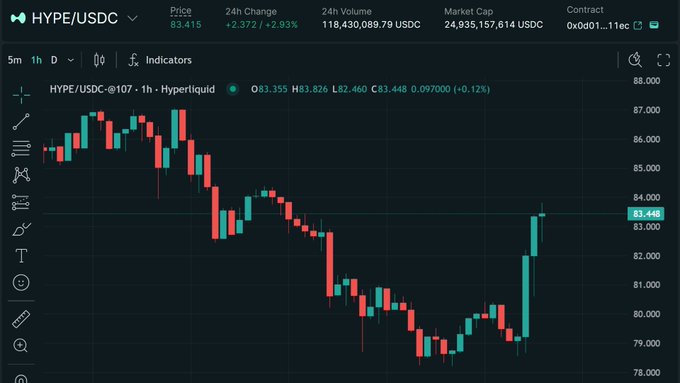Screen dimensions: 680x383
Task: Click the chart legend HYPE/USDC-@107 title
Action: pos(132,89)
